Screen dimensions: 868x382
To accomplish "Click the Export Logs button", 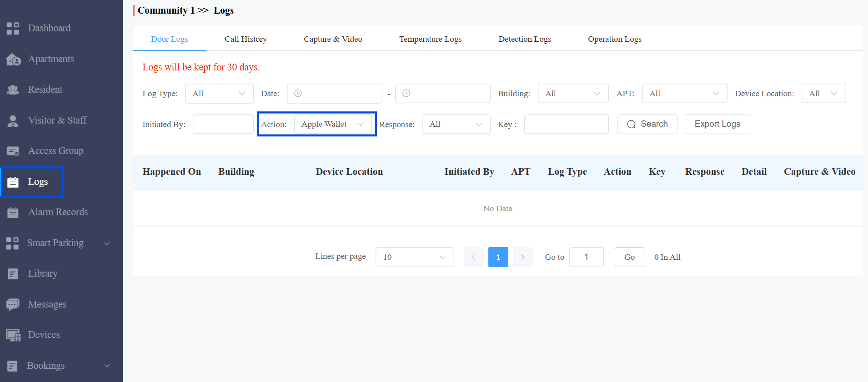I will (x=717, y=124).
